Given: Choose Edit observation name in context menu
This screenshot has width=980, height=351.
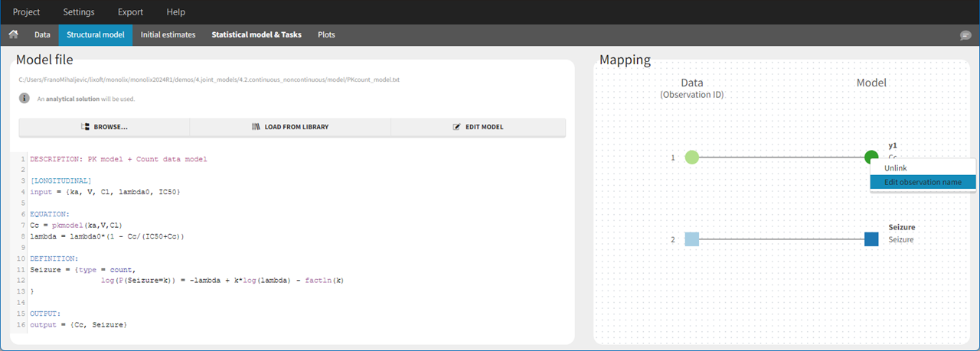Looking at the screenshot, I should click(x=923, y=182).
